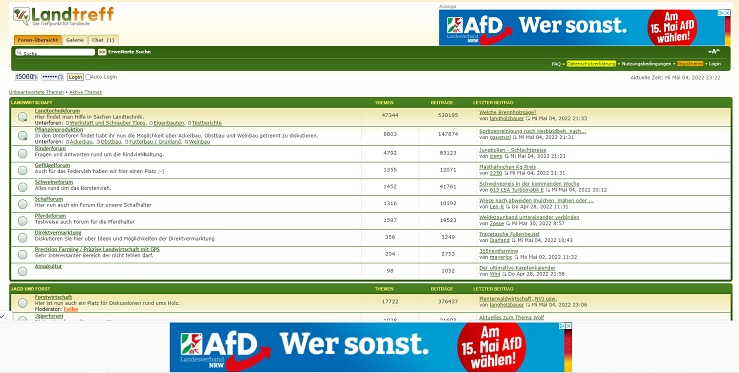The image size is (739, 373).
Task: Switch to the Foren-Übersicht tab
Action: click(x=38, y=40)
